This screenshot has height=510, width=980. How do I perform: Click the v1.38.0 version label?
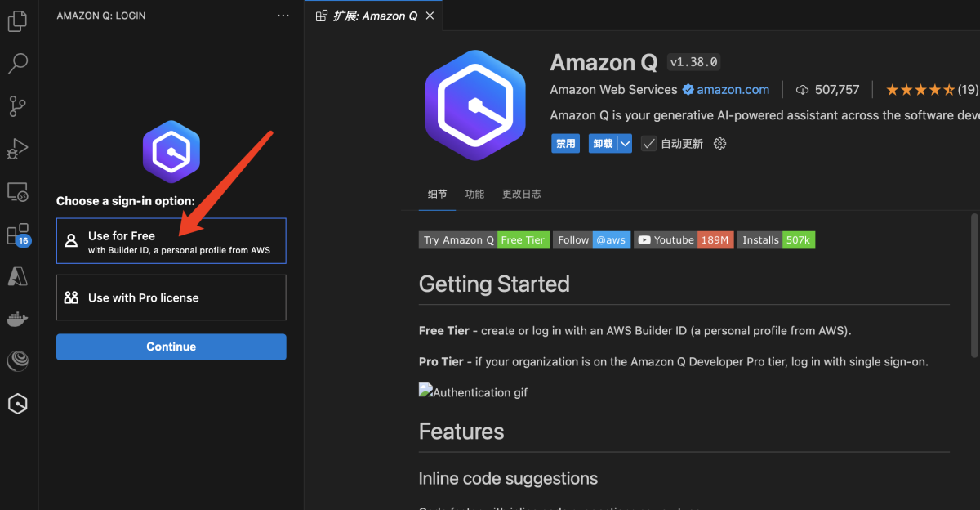[694, 62]
